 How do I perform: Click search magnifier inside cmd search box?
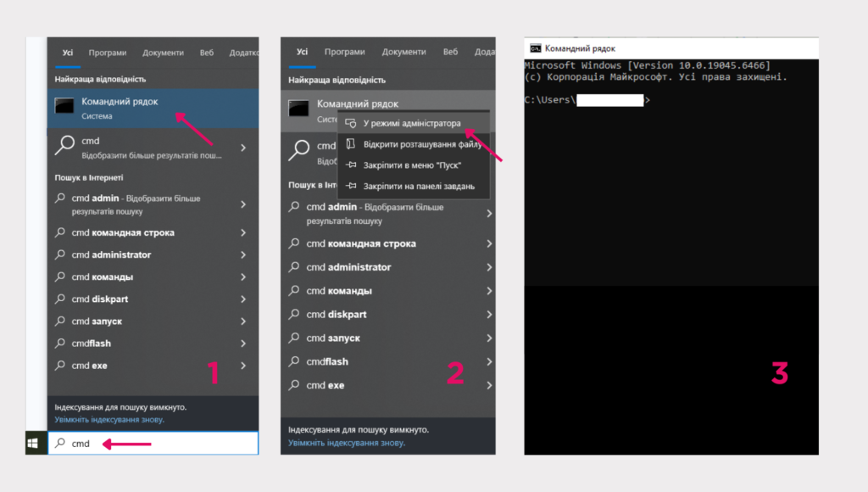tap(60, 443)
